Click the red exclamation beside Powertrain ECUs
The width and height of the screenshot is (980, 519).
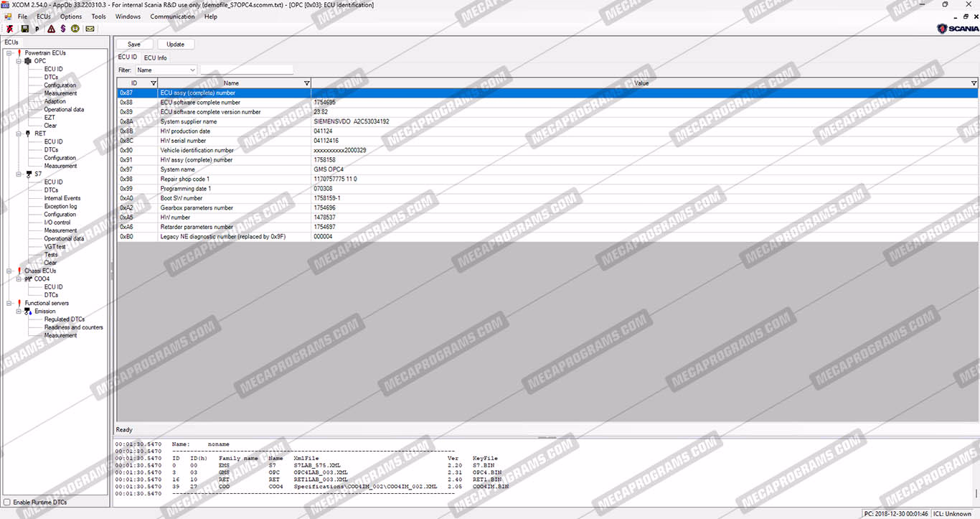[19, 53]
